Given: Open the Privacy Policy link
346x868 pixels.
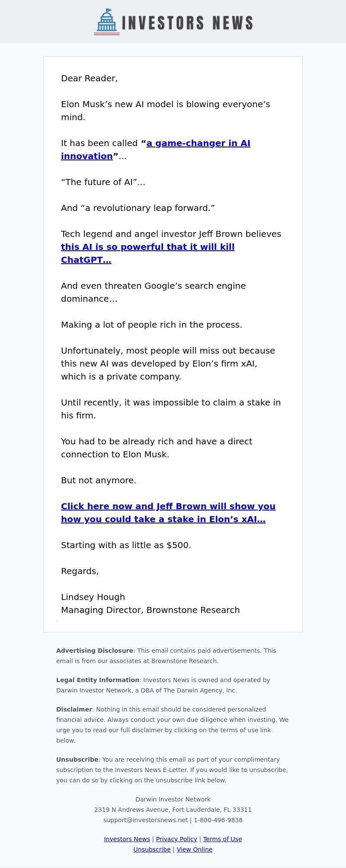Looking at the screenshot, I should [x=176, y=839].
